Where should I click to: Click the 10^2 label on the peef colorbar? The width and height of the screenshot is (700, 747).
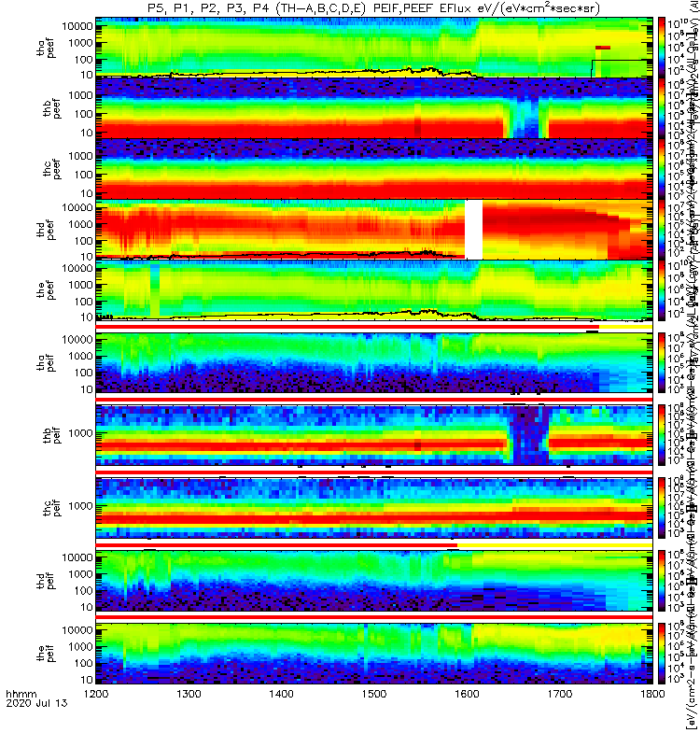(x=676, y=313)
